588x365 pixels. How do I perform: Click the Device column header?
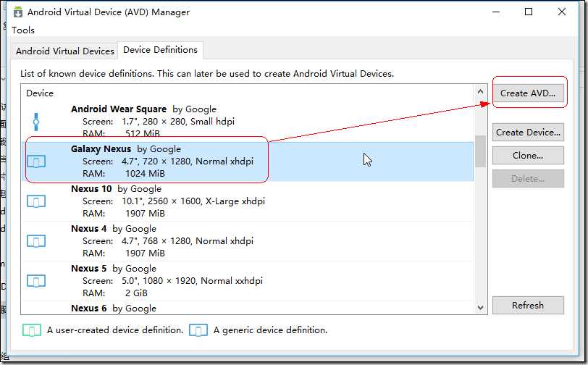40,93
